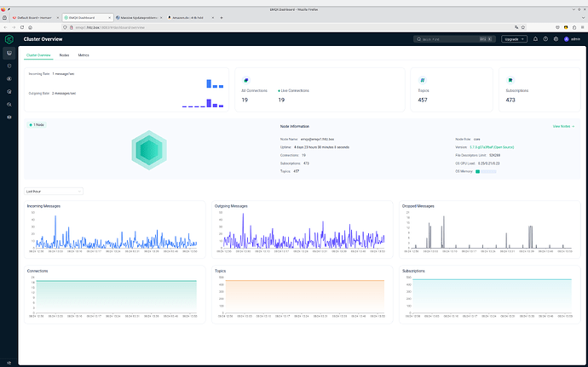This screenshot has height=367, width=588.
Task: Click the Topics hash icon
Action: pyautogui.click(x=422, y=80)
